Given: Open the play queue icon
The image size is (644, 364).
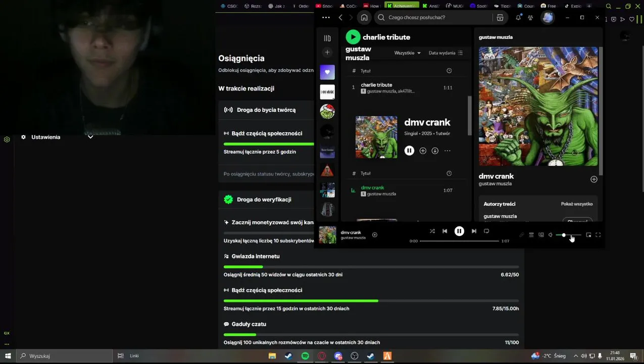Looking at the screenshot, I should (531, 235).
